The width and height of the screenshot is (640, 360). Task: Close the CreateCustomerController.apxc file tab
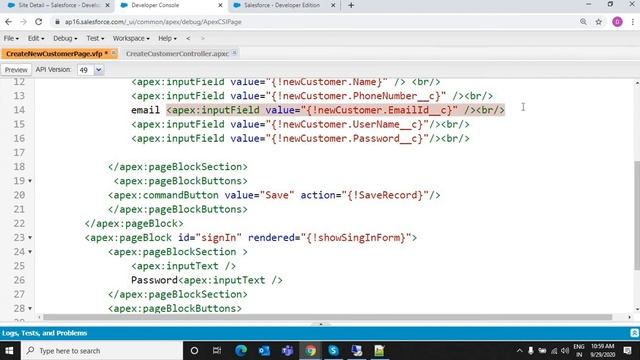[x=234, y=53]
